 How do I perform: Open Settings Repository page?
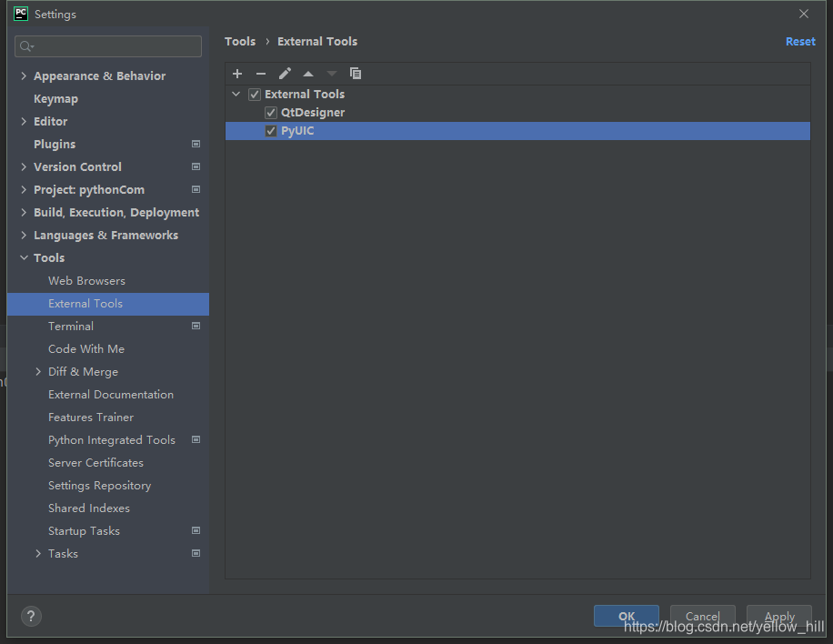[99, 486]
